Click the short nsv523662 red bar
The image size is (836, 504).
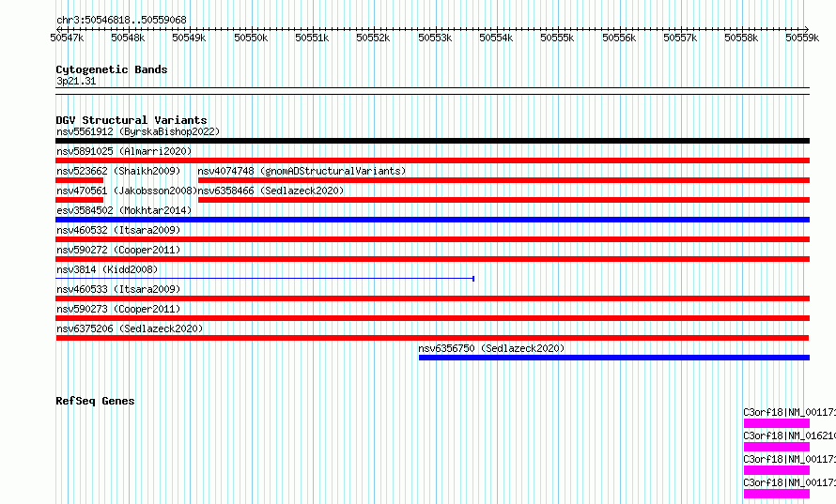click(x=80, y=180)
